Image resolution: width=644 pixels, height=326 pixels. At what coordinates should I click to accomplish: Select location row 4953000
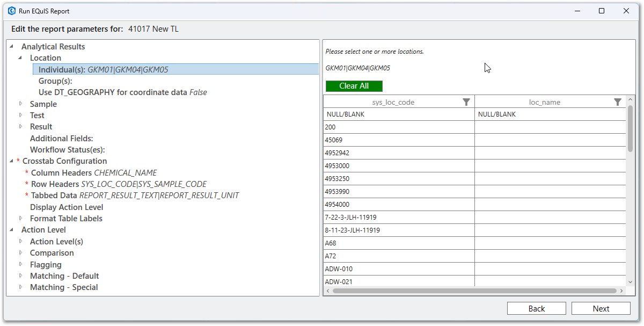coord(399,166)
